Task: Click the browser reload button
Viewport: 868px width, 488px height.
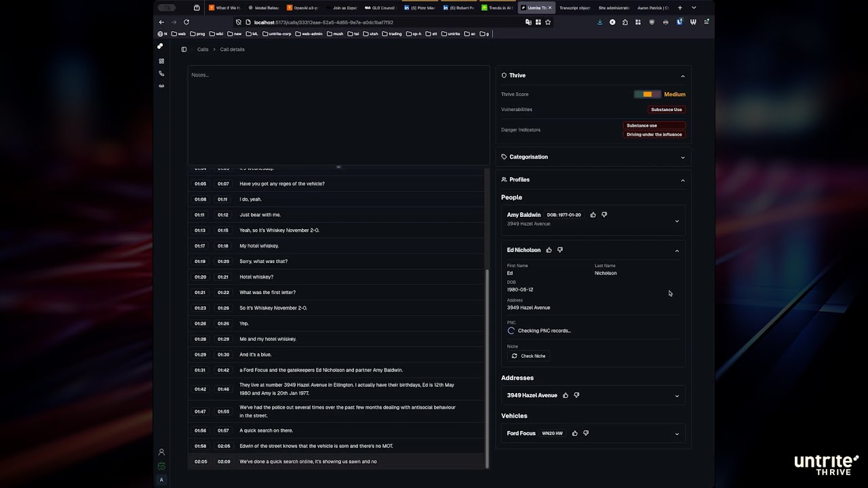Action: (186, 22)
